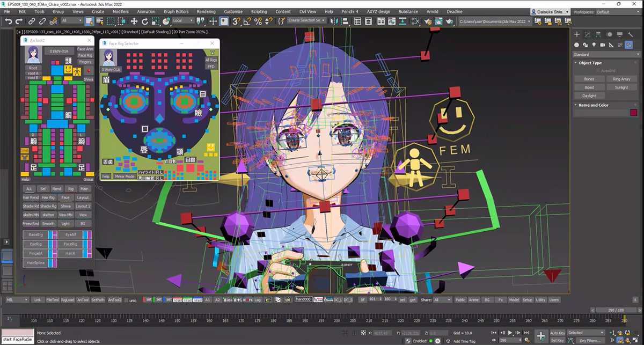Click the Select and Link icon
Image resolution: width=644 pixels, height=345 pixels.
(x=31, y=22)
